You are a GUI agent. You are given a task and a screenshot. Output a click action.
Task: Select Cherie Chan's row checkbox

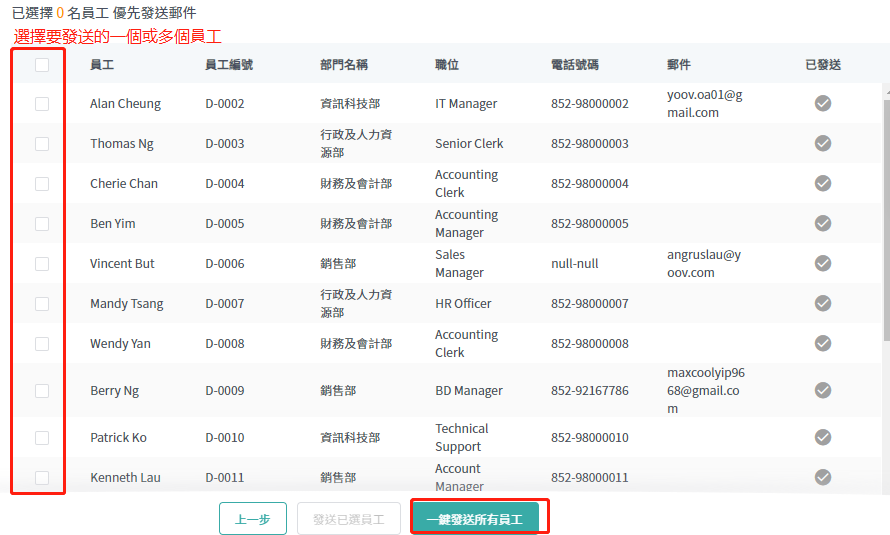(x=42, y=184)
